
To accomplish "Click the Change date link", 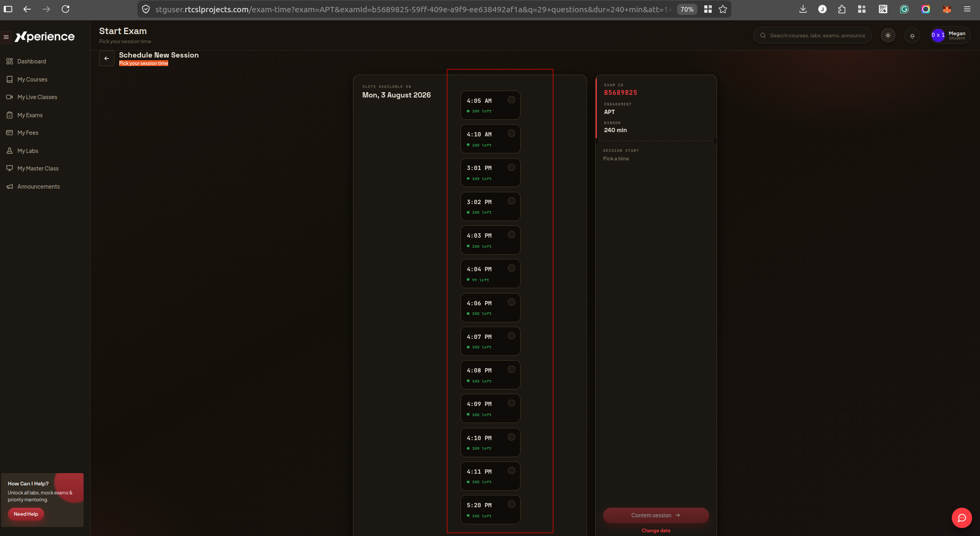I will click(x=656, y=531).
